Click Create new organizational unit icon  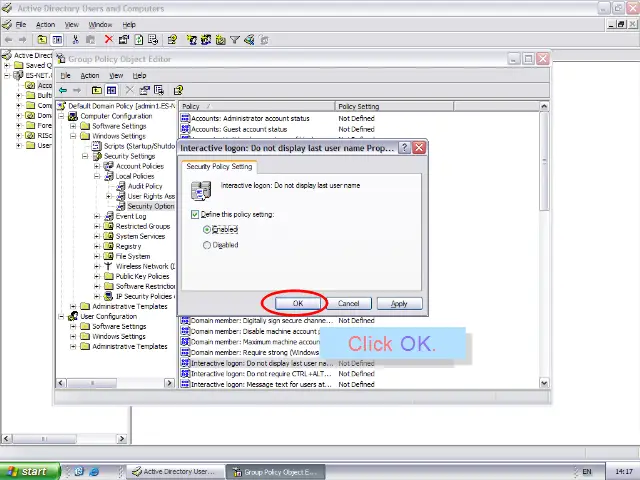220,40
